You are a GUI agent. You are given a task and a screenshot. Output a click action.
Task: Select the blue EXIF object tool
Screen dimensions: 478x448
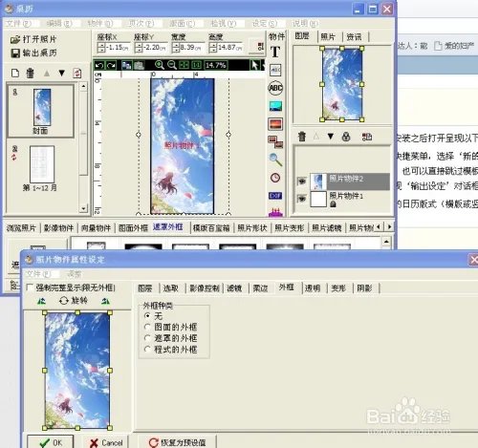tap(275, 196)
